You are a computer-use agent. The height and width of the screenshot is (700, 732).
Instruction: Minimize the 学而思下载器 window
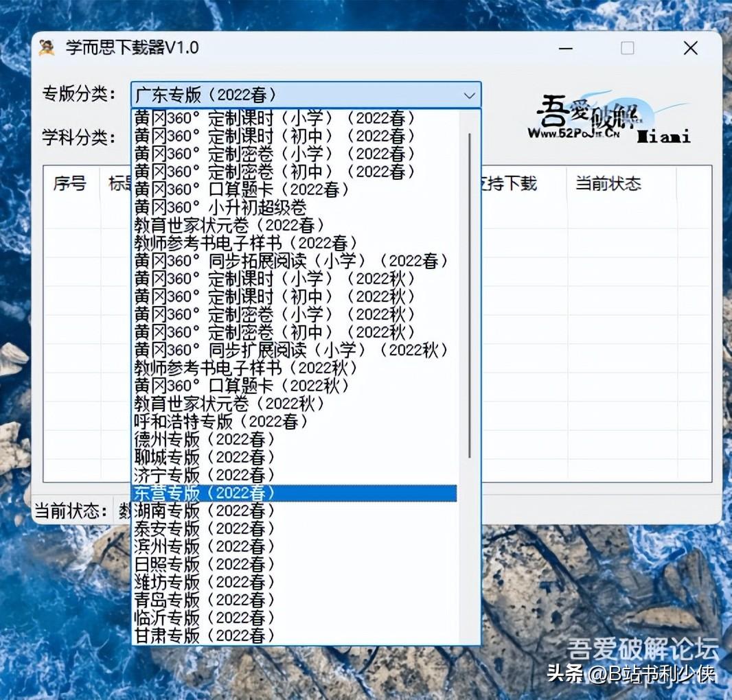[x=565, y=48]
